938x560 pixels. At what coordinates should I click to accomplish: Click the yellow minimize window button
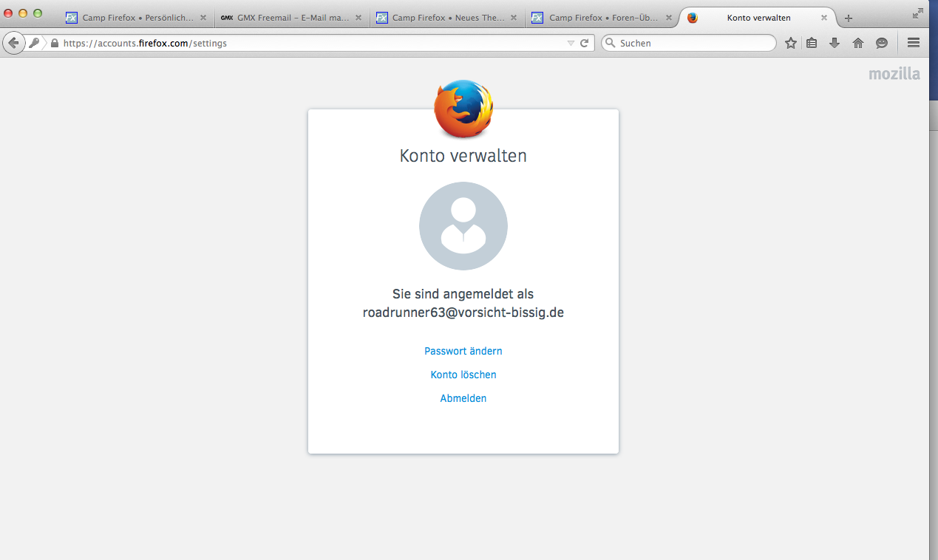coord(23,13)
